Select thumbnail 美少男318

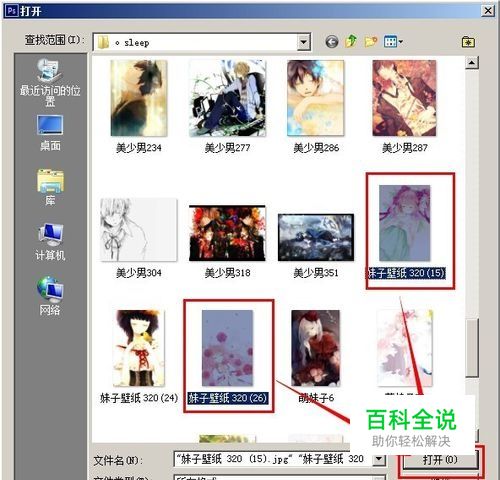tap(227, 233)
